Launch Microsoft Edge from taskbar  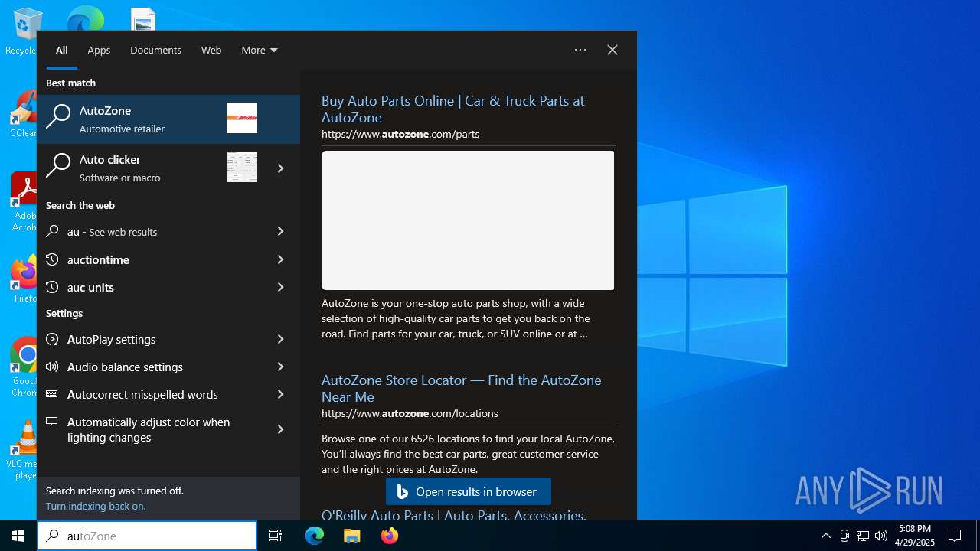pyautogui.click(x=315, y=536)
